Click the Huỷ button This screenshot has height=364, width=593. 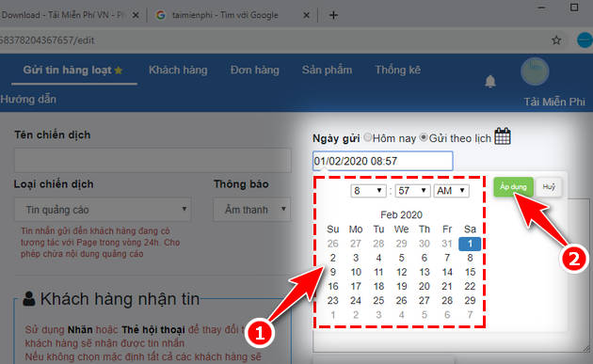click(x=549, y=187)
